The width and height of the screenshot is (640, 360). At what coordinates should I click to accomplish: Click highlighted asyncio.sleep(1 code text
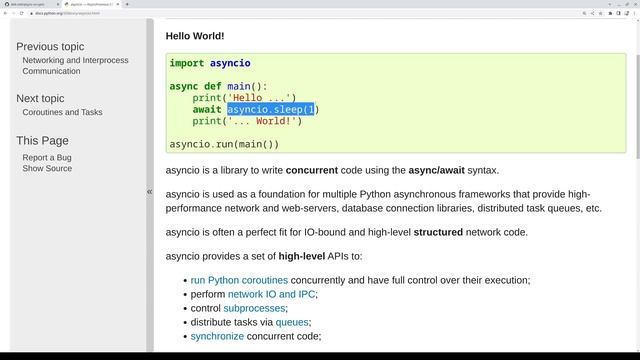point(271,109)
